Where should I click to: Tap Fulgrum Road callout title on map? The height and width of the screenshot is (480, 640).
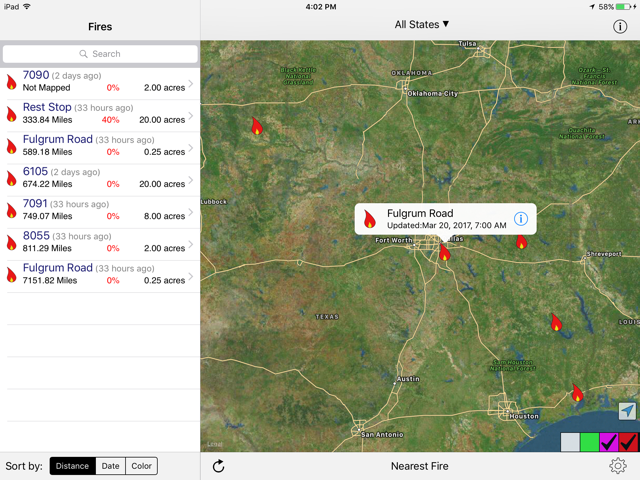(420, 213)
